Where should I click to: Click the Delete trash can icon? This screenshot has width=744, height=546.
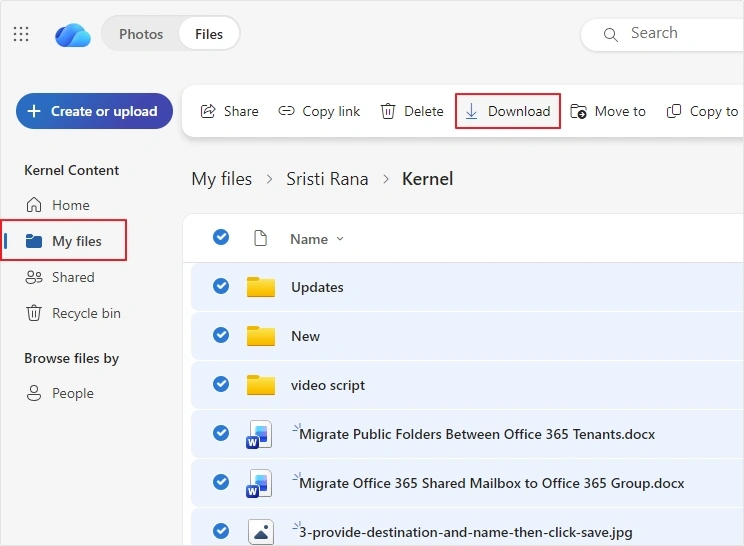pos(388,111)
